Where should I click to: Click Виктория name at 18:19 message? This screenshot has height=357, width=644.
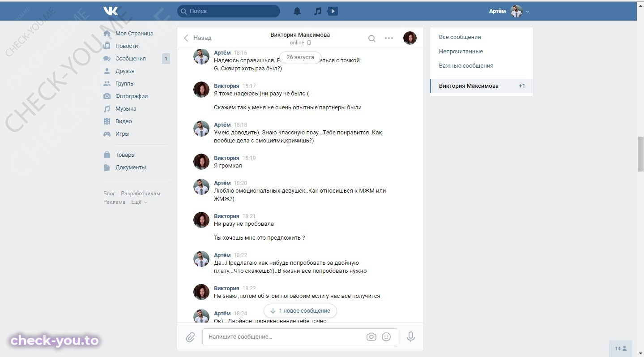click(x=226, y=158)
